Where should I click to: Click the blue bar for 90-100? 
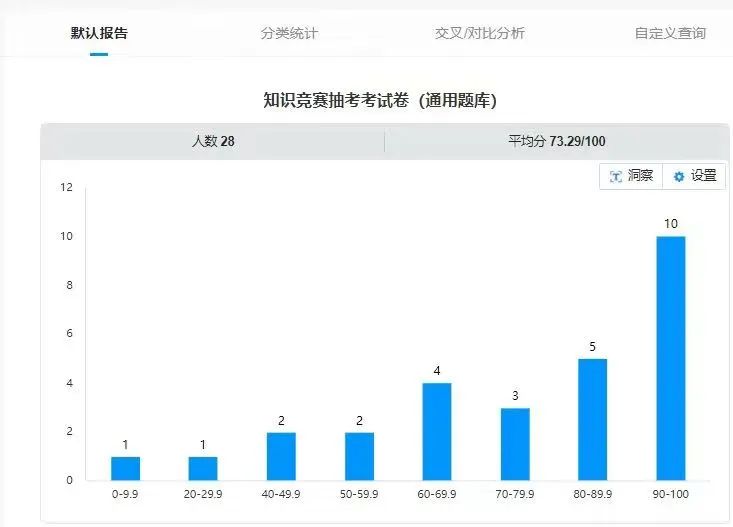(x=670, y=358)
